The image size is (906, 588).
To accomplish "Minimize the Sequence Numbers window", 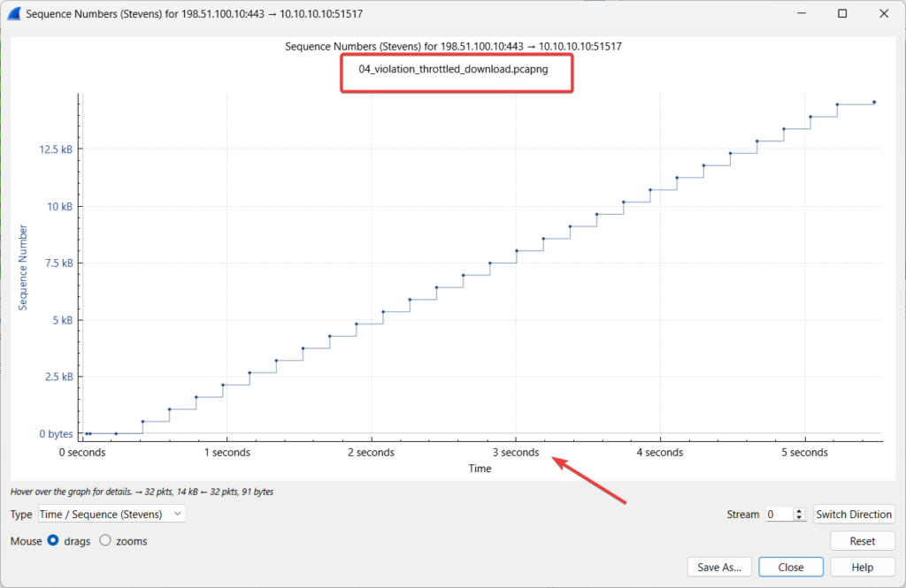I will point(802,14).
